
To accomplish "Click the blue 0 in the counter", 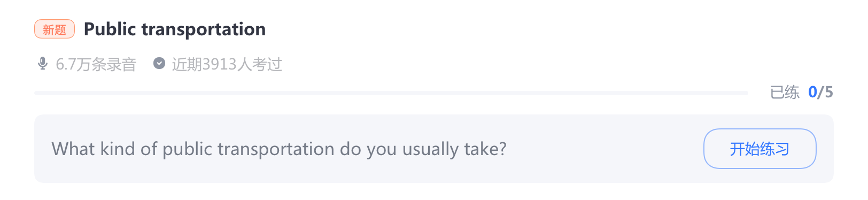I will 812,93.
